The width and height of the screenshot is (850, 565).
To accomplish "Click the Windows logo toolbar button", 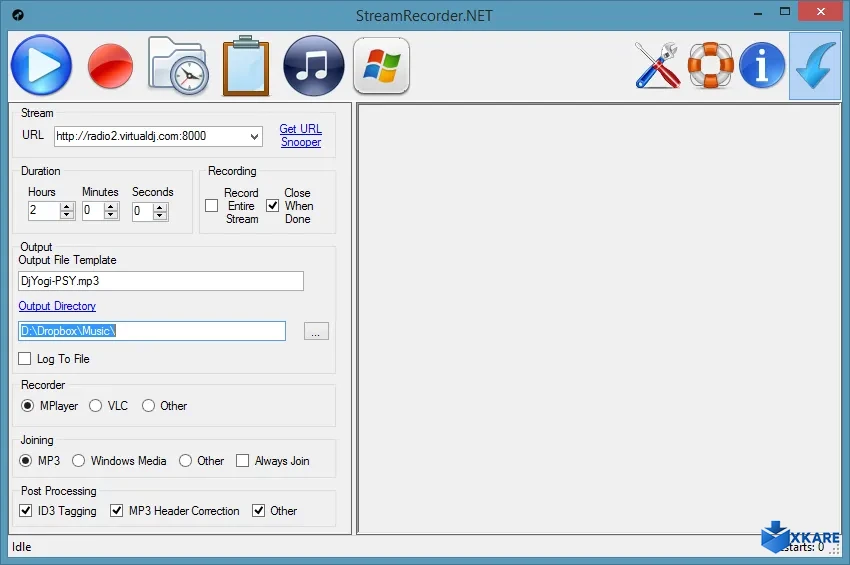I will [x=382, y=66].
